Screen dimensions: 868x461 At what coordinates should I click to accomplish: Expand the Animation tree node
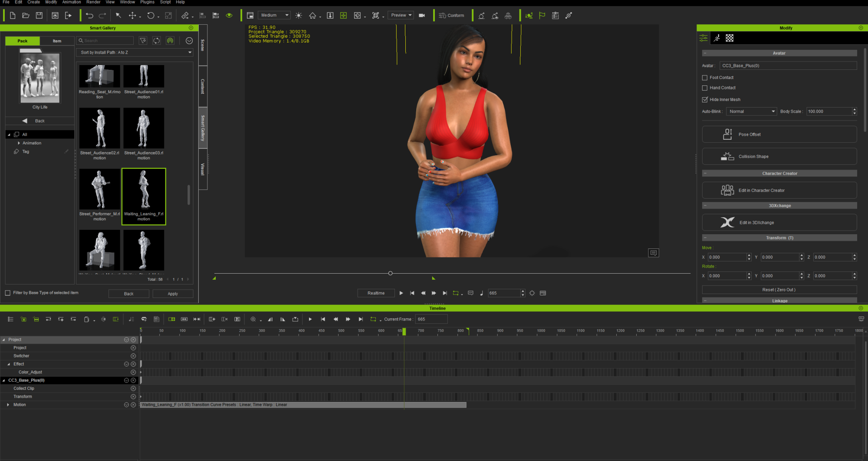point(19,143)
